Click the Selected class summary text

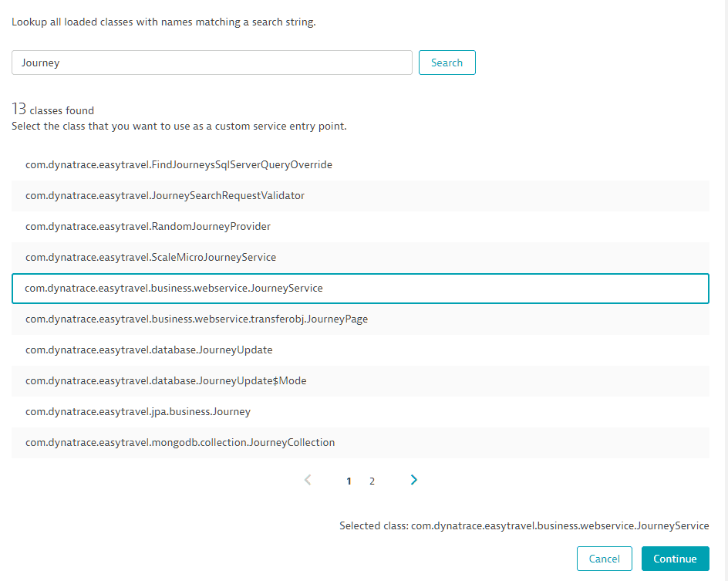524,525
